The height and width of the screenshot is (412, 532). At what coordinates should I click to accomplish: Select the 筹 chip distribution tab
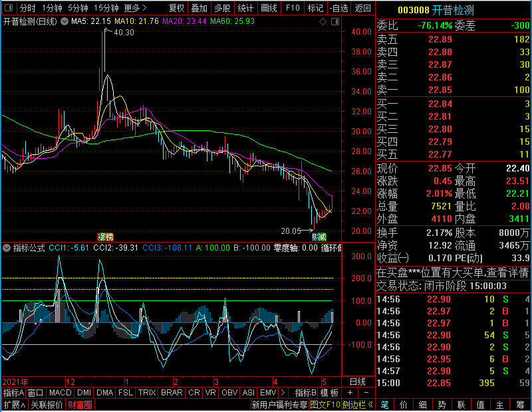tap(520, 405)
